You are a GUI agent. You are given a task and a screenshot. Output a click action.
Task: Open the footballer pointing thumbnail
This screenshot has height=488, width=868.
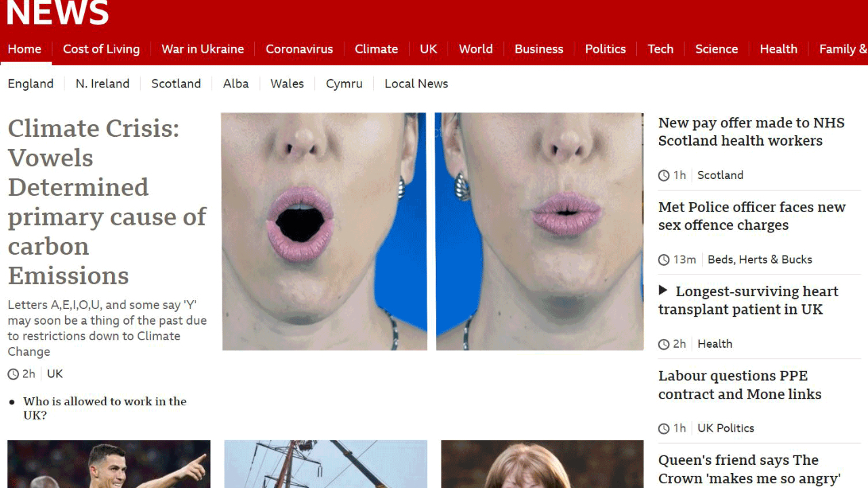point(108,464)
